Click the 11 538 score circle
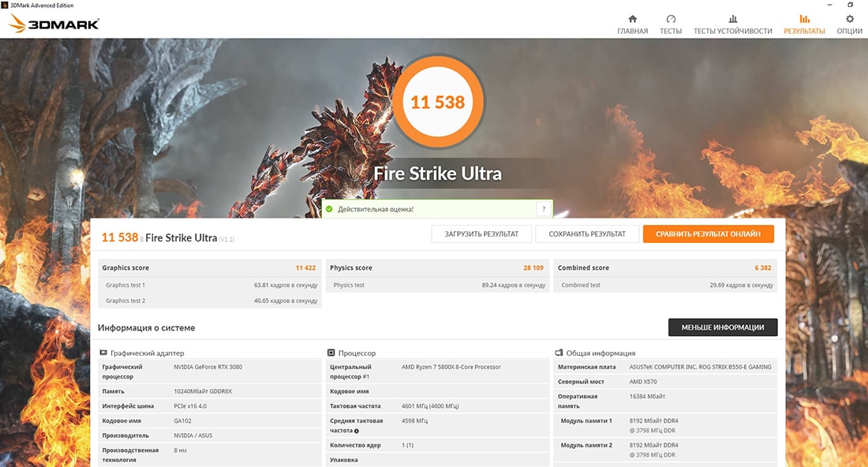Image resolution: width=868 pixels, height=467 pixels. pos(438,102)
